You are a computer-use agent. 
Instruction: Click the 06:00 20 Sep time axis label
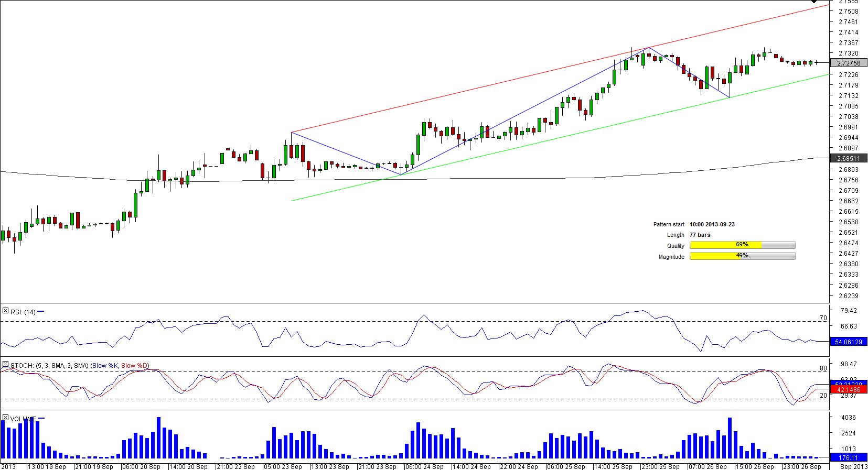click(142, 466)
